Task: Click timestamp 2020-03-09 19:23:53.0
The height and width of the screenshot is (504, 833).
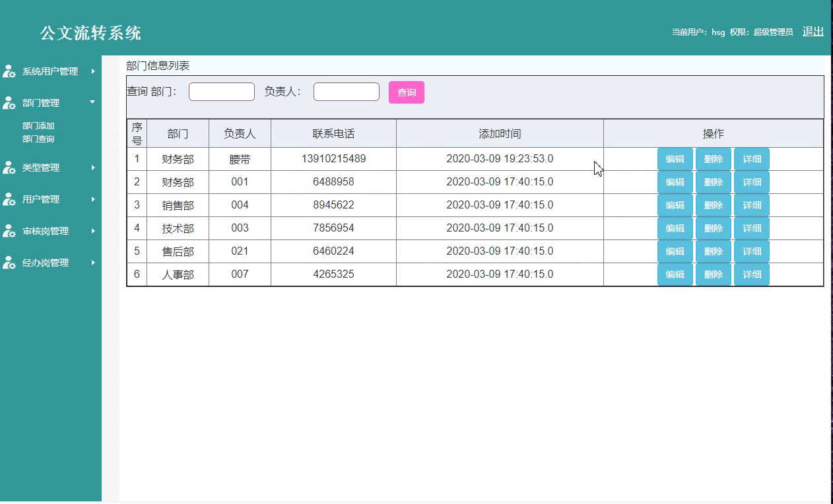Action: (500, 159)
